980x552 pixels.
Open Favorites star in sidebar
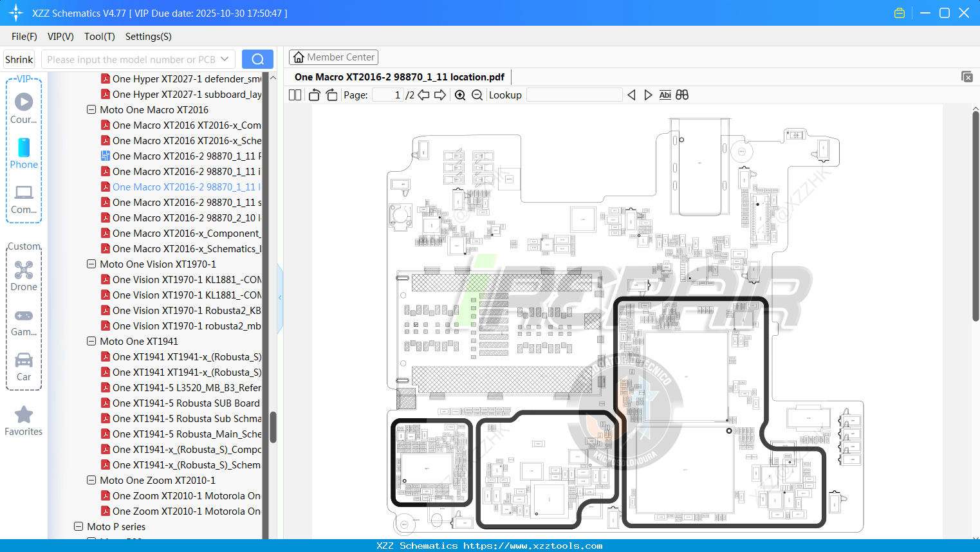click(x=24, y=421)
